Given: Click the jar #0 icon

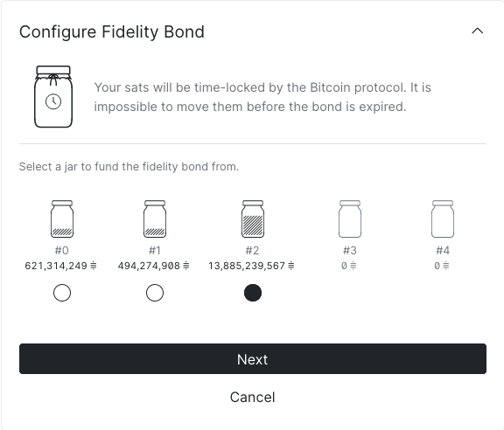Looking at the screenshot, I should tap(62, 218).
